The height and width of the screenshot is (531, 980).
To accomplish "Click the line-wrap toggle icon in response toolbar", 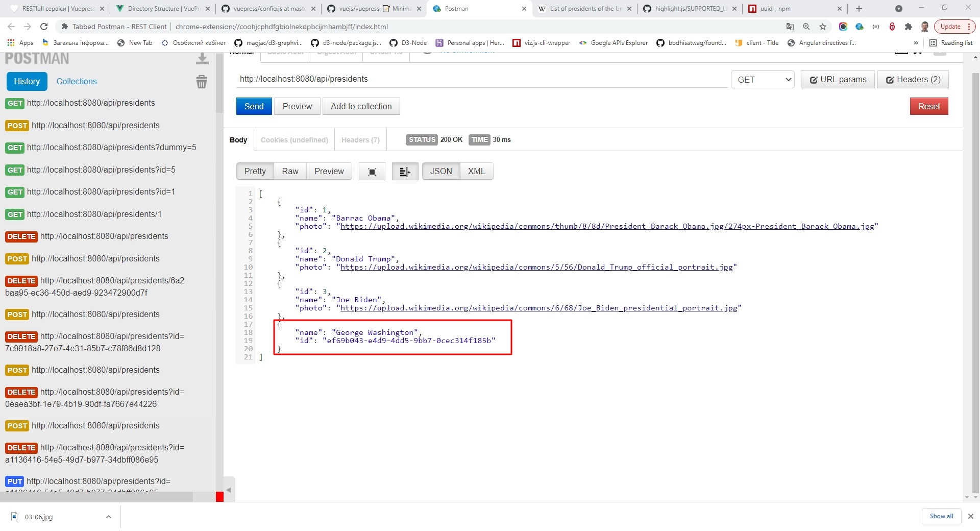I will pyautogui.click(x=405, y=172).
